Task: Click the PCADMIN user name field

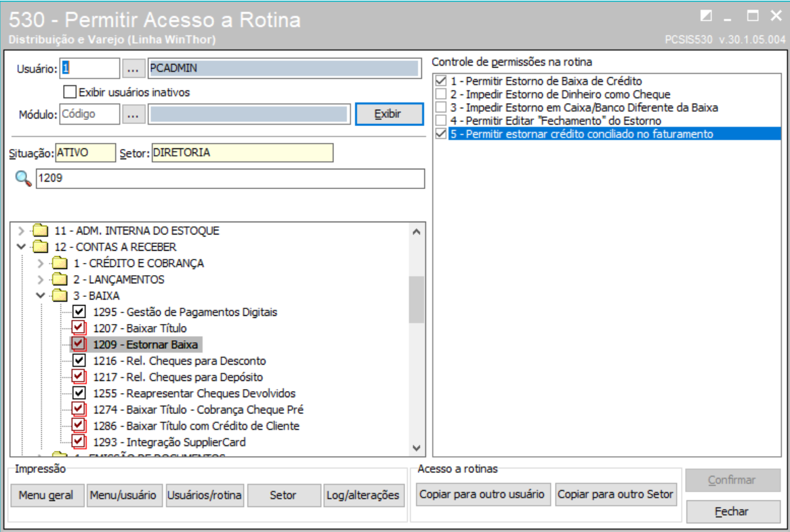Action: pyautogui.click(x=285, y=68)
